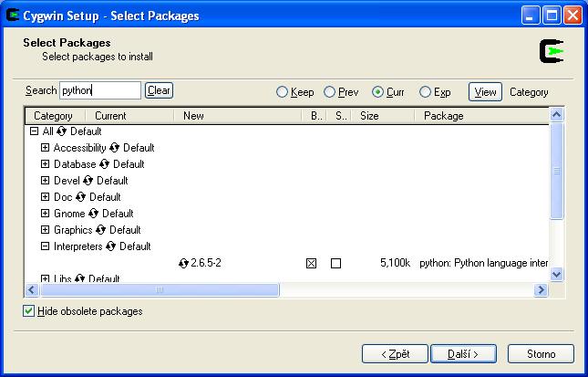Collapse the Interpreters category tree node

(x=45, y=246)
